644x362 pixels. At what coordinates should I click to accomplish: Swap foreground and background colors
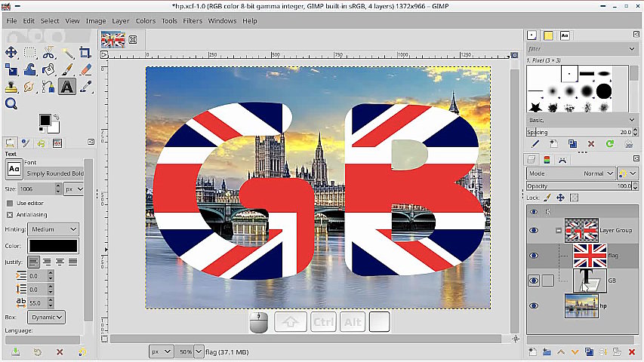pos(57,117)
